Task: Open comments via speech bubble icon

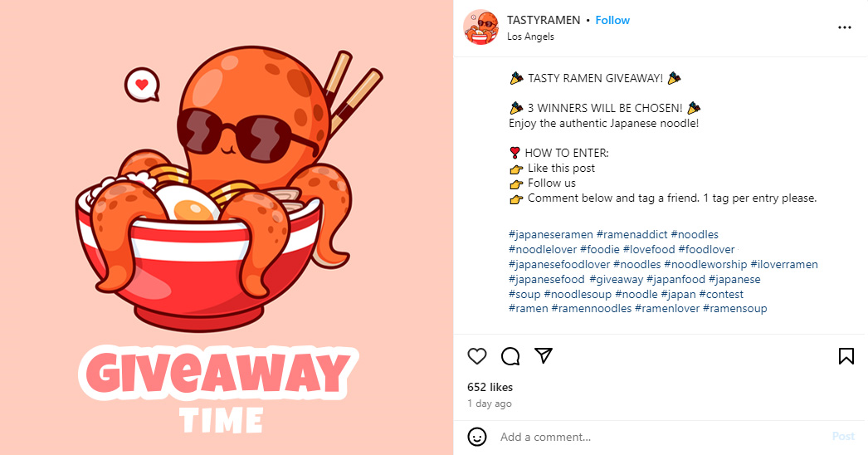Action: [510, 356]
